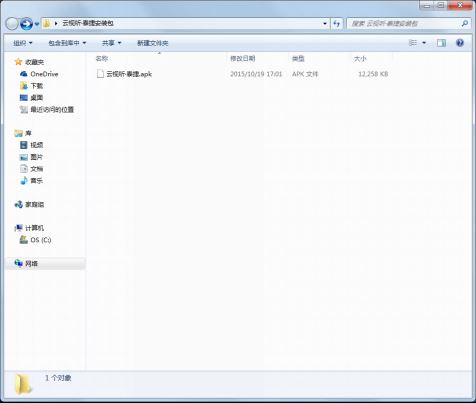This screenshot has height=403, width=476.
Task: Click the folder name in address bar
Action: click(x=88, y=23)
